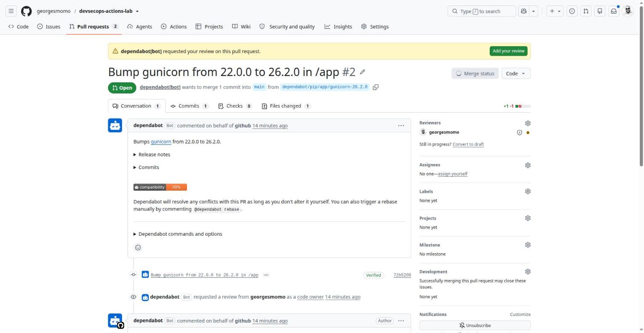Open the georgesmomo owner breadcrumb link
The height and width of the screenshot is (333, 644).
(x=54, y=11)
